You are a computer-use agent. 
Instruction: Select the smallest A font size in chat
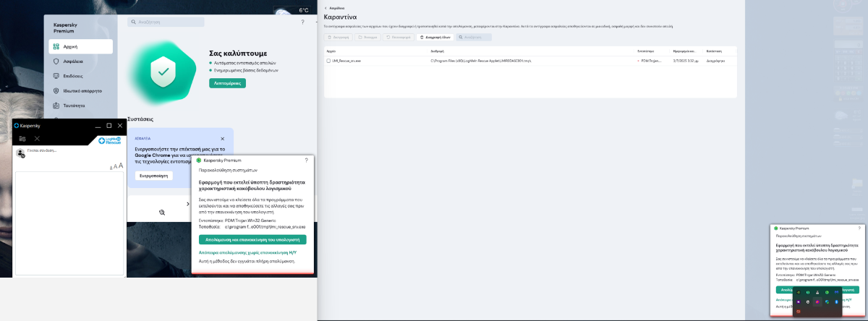(111, 168)
